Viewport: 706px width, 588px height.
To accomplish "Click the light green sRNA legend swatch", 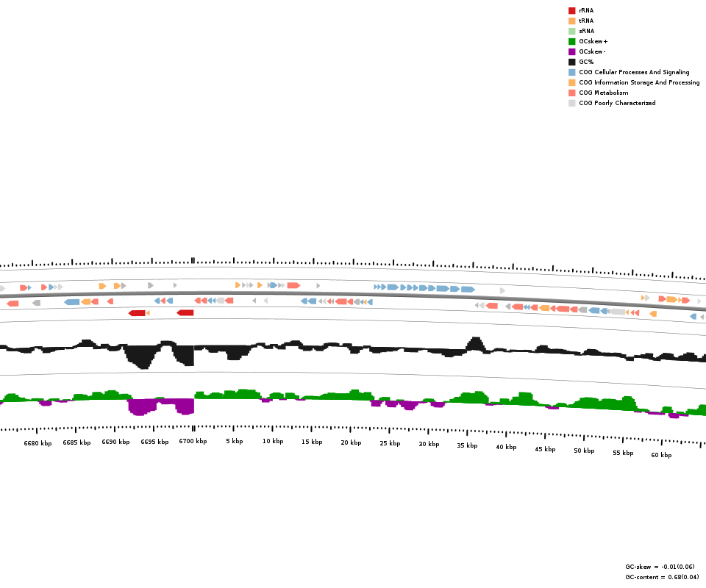I will tap(571, 31).
